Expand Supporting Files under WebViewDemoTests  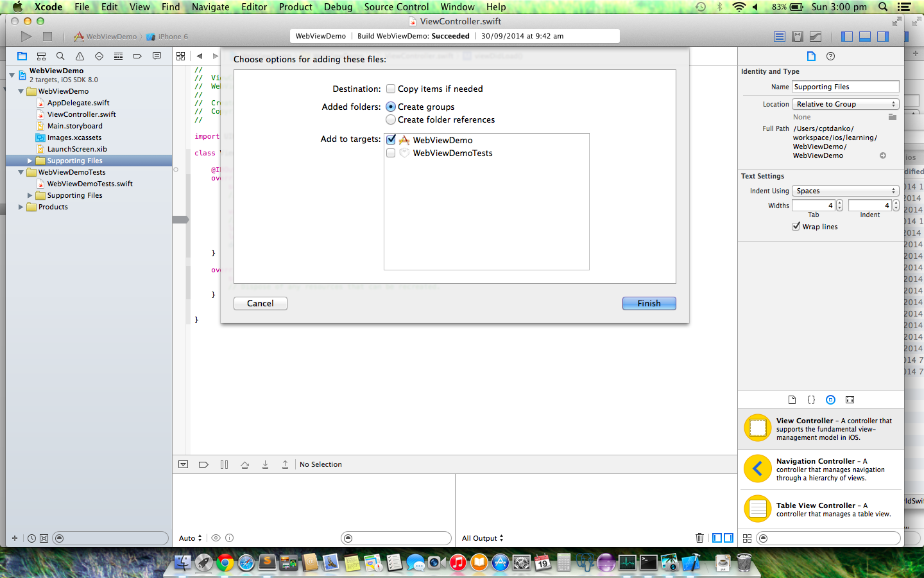pos(30,195)
